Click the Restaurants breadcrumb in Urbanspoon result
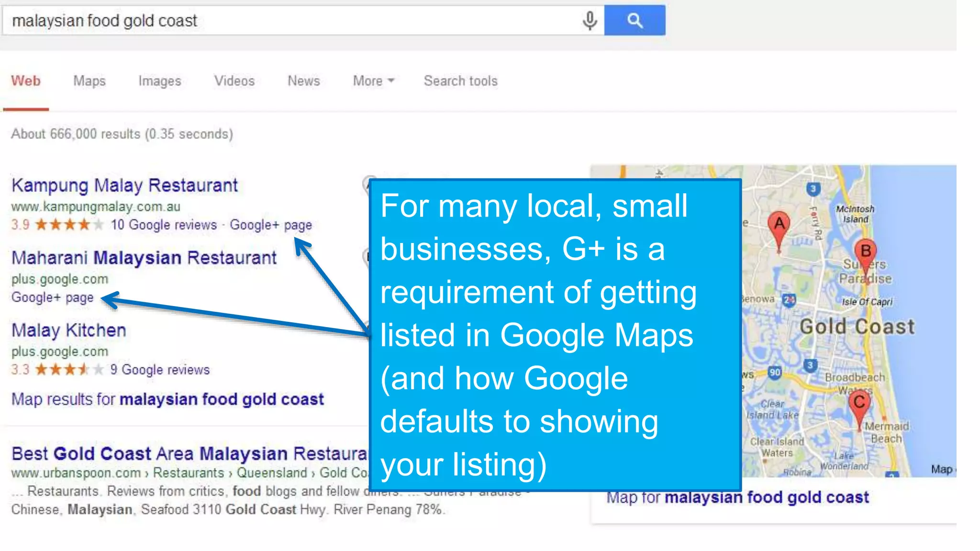This screenshot has height=551, width=980. tap(189, 473)
